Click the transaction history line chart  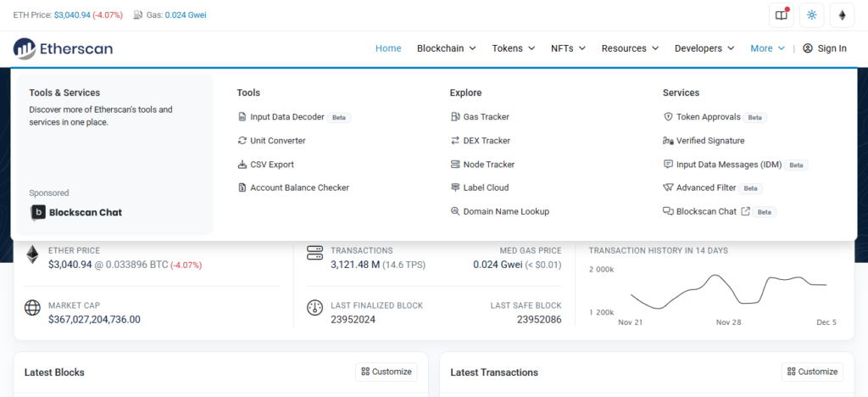(728, 293)
